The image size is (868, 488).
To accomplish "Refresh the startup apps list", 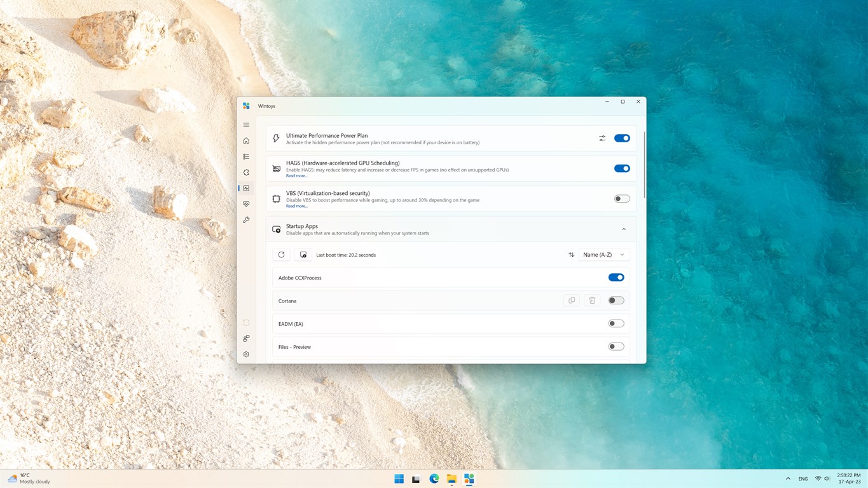I will (x=282, y=255).
